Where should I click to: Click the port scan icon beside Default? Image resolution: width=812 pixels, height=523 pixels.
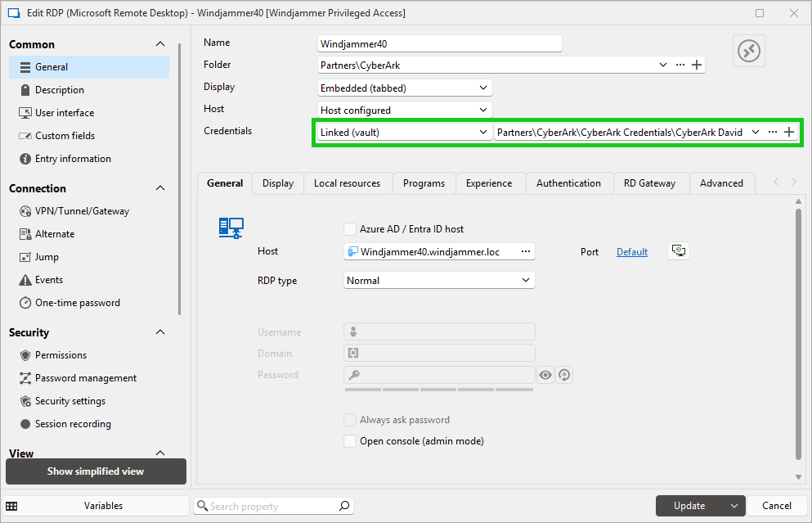pos(678,251)
